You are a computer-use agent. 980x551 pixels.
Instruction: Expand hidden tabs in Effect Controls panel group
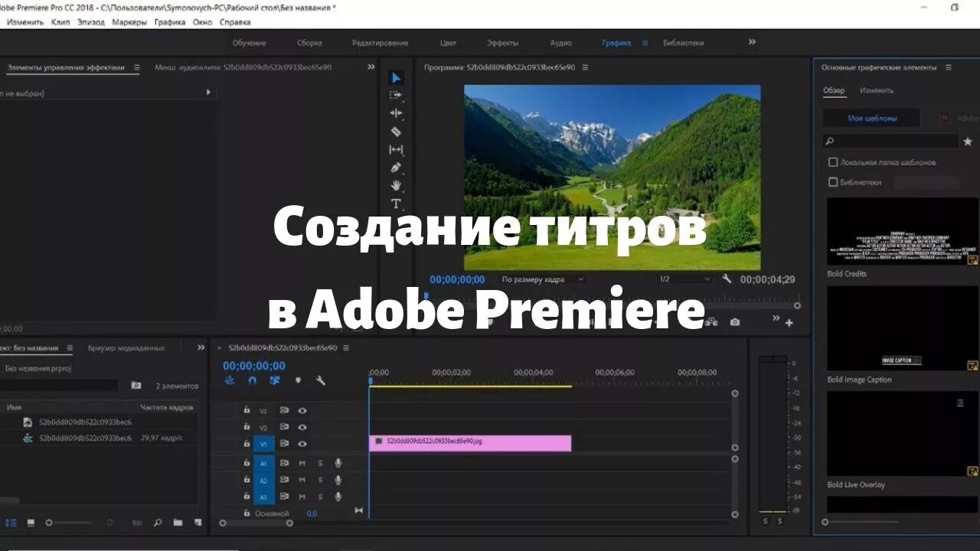point(371,67)
